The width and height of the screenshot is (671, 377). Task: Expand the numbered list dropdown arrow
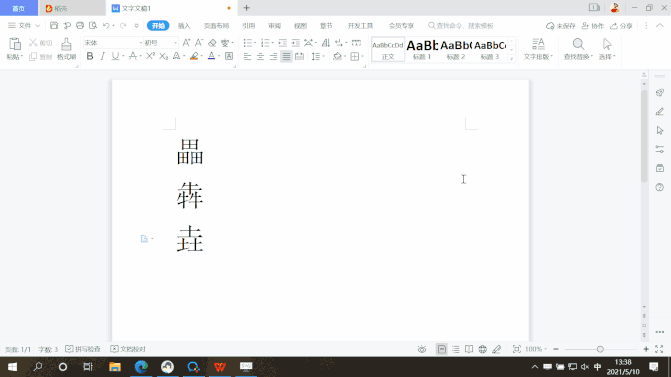click(x=273, y=43)
